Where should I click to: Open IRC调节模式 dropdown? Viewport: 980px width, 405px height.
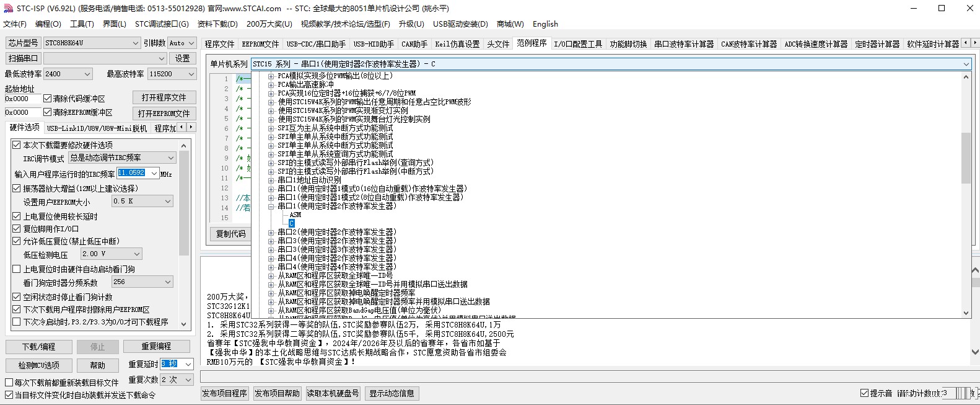click(x=123, y=158)
